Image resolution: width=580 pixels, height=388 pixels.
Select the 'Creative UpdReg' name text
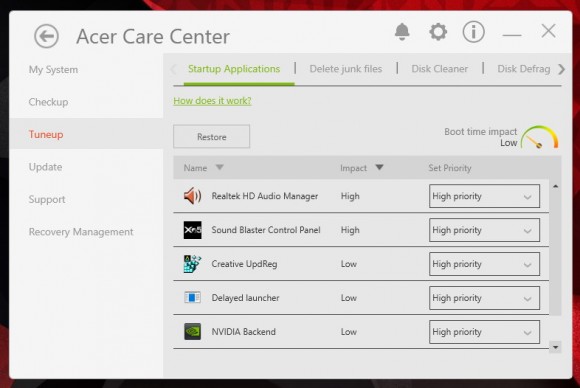point(244,264)
